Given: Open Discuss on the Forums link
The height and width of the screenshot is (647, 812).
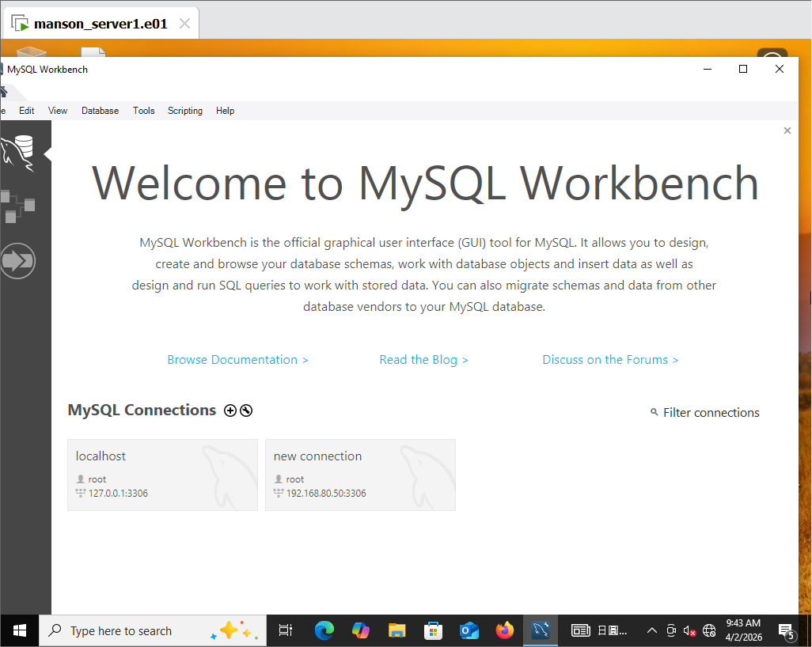Looking at the screenshot, I should click(610, 360).
